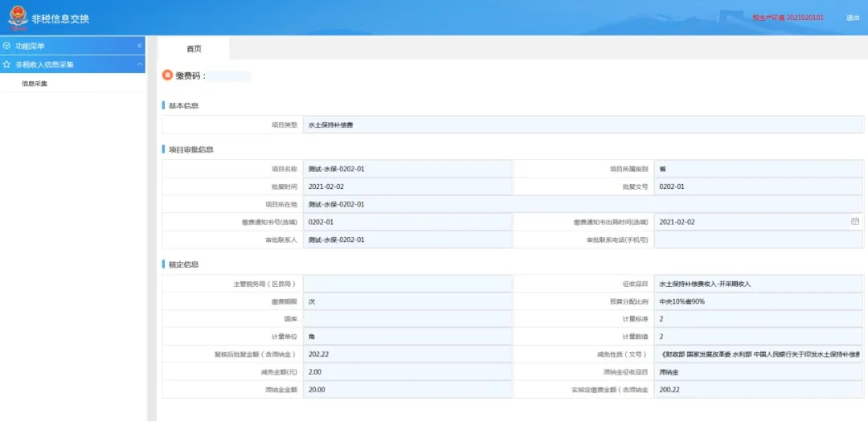Click the 项目名称 input field
The width and height of the screenshot is (868, 422).
(x=407, y=169)
